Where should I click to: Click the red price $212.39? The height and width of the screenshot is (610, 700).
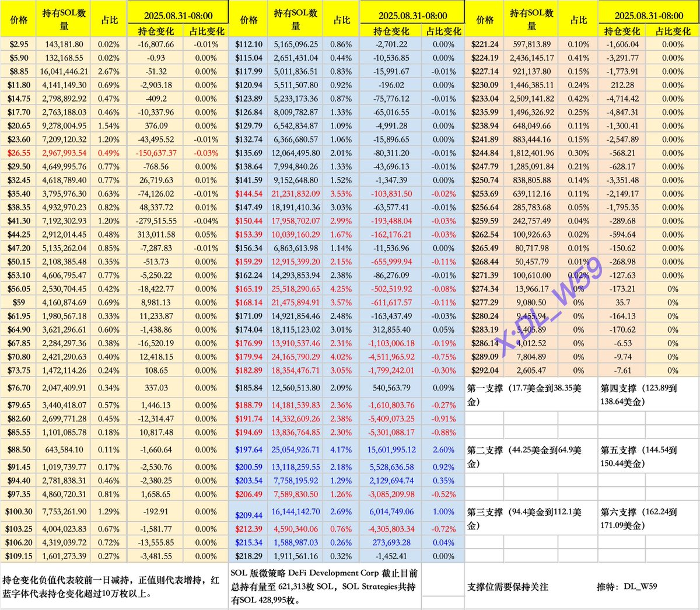point(249,529)
